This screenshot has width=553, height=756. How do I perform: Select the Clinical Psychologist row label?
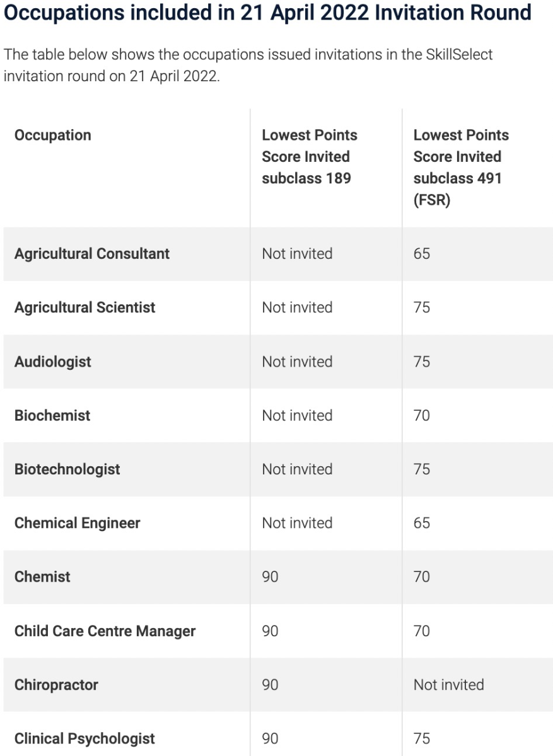(85, 738)
